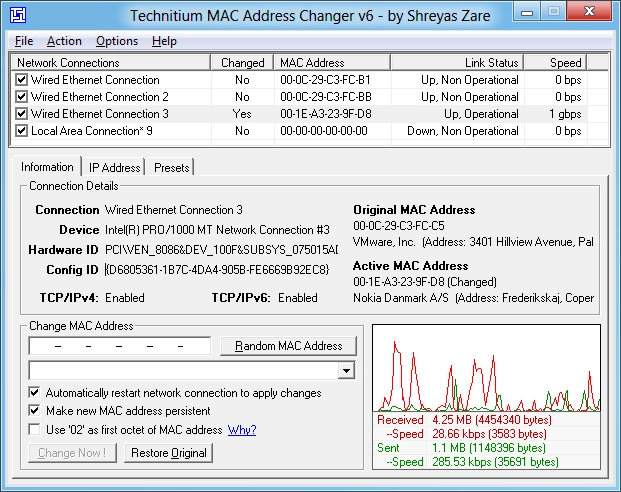Open the Options menu
Image resolution: width=621 pixels, height=492 pixels.
click(117, 41)
